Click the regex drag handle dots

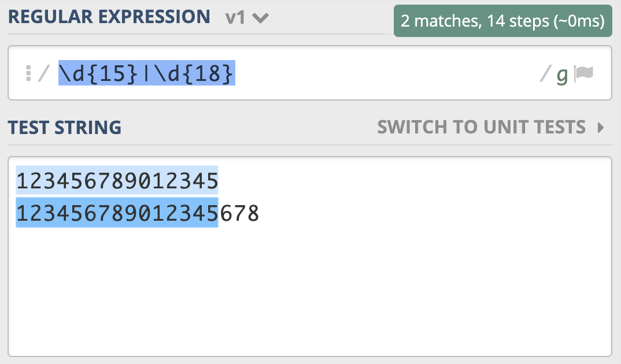[x=28, y=74]
